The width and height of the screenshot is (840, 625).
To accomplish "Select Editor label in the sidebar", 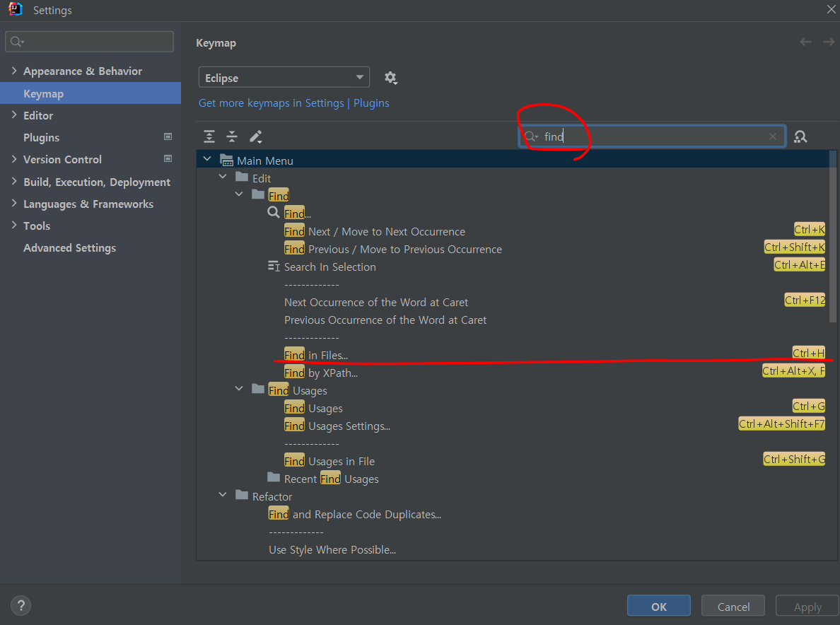I will (38, 116).
